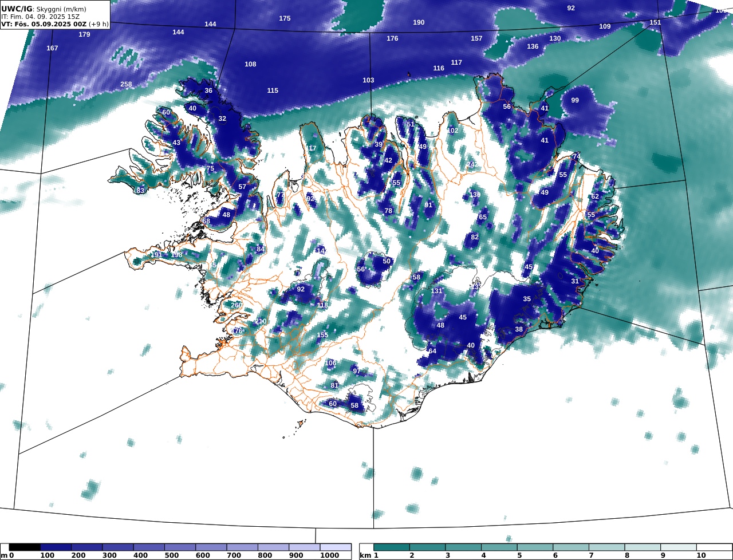Select the black swatch between 0 and 100 m
This screenshot has width=733, height=560.
25,547
